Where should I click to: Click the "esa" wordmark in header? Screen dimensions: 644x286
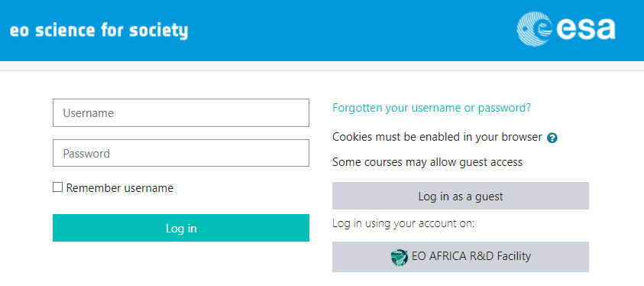(585, 29)
